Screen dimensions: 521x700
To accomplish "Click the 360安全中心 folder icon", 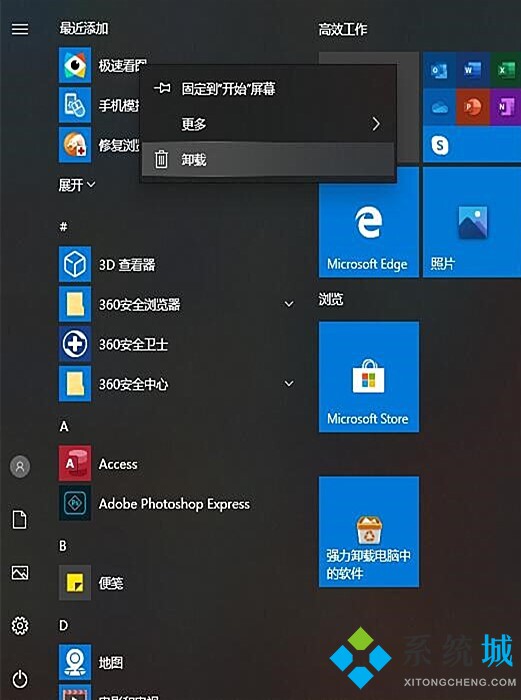I will click(75, 384).
